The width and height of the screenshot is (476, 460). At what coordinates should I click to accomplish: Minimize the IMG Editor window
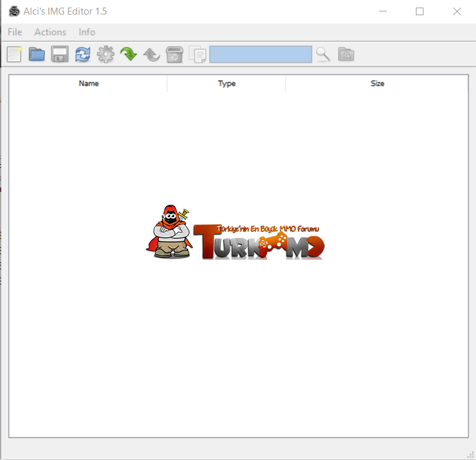click(383, 11)
